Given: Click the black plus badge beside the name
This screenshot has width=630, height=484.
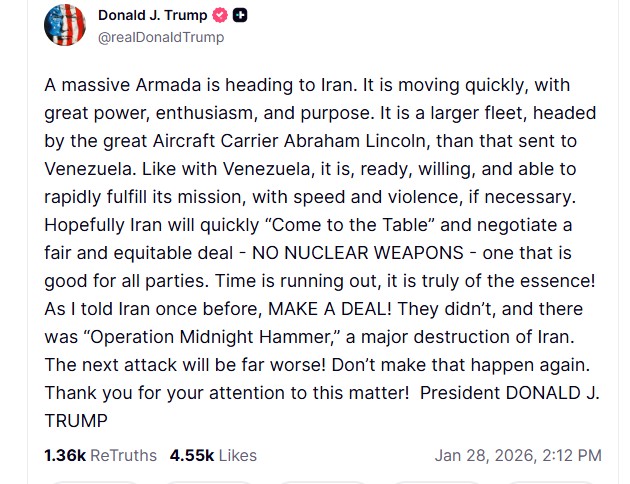Looking at the screenshot, I should pos(242,15).
